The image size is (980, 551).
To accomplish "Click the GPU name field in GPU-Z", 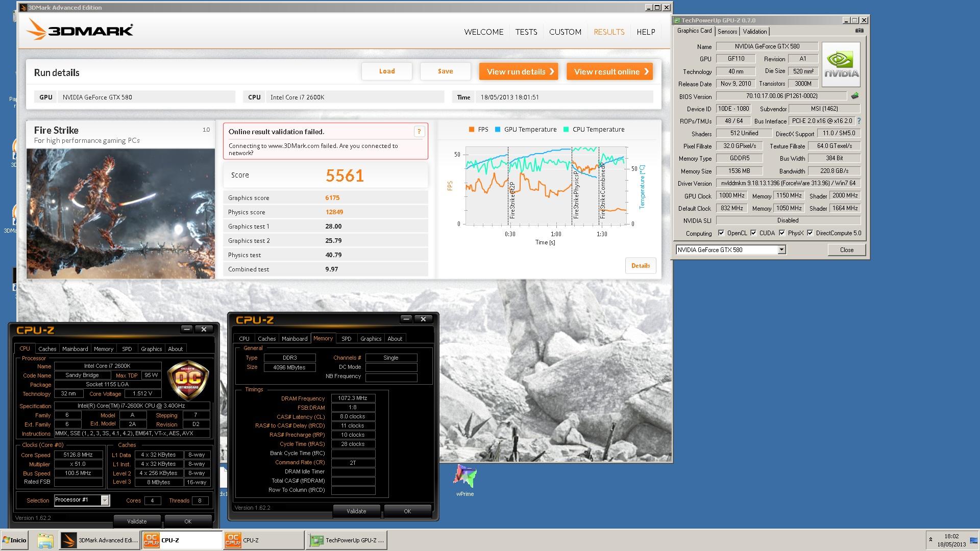I will coord(767,46).
